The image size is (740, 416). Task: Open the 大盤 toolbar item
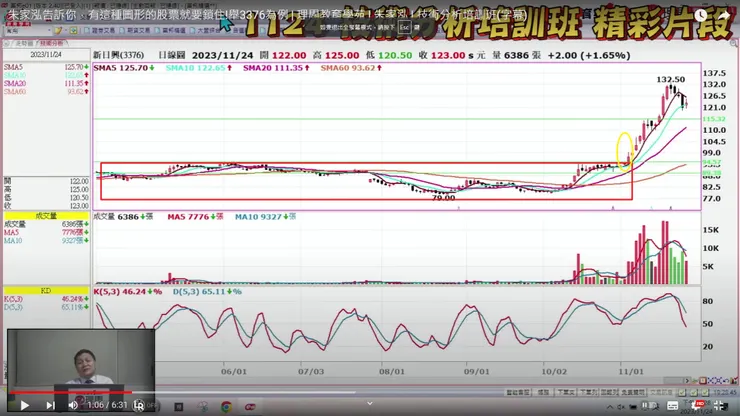click(x=205, y=30)
